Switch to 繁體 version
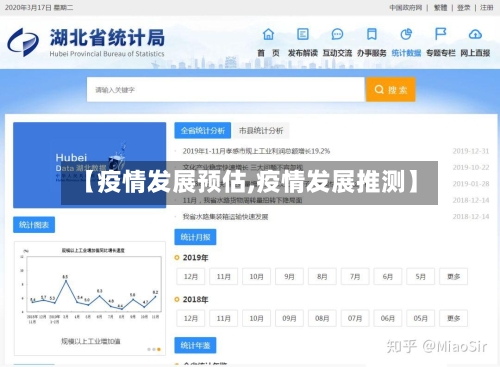The height and width of the screenshot is (367, 500). 440,7
